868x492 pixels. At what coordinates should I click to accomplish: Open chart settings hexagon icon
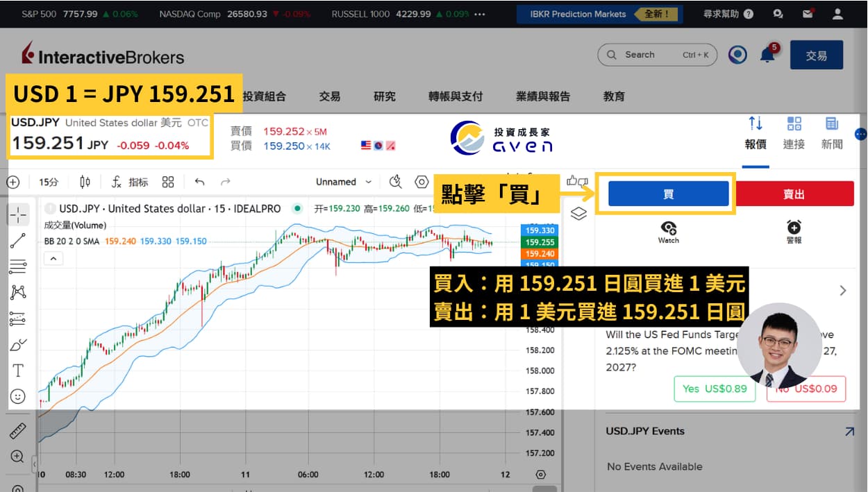point(422,182)
